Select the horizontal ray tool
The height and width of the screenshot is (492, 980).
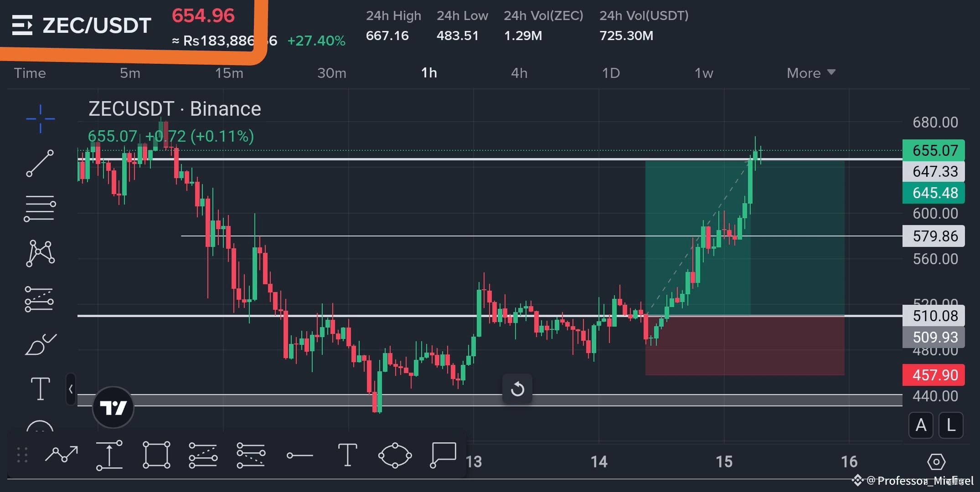(299, 455)
